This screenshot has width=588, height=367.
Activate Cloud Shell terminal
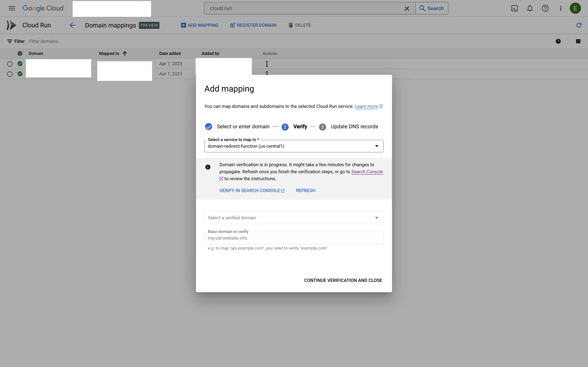point(514,8)
